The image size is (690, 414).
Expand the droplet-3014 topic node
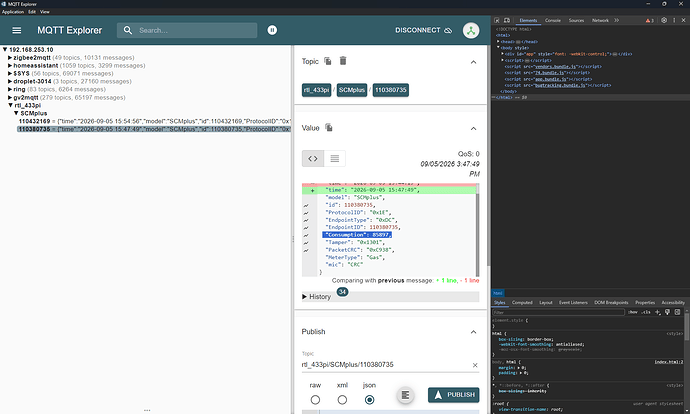[x=10, y=81]
